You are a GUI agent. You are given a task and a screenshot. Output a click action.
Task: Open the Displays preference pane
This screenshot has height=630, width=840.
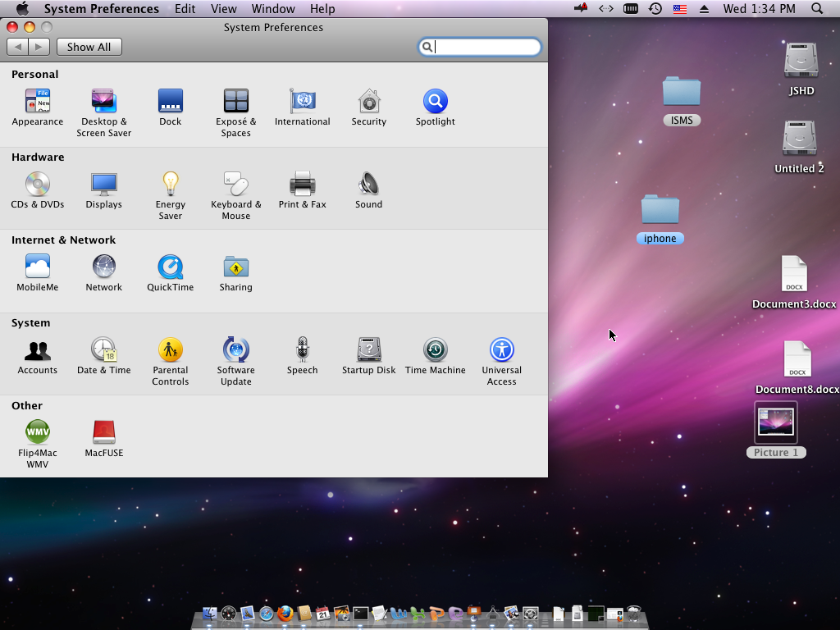tap(103, 190)
